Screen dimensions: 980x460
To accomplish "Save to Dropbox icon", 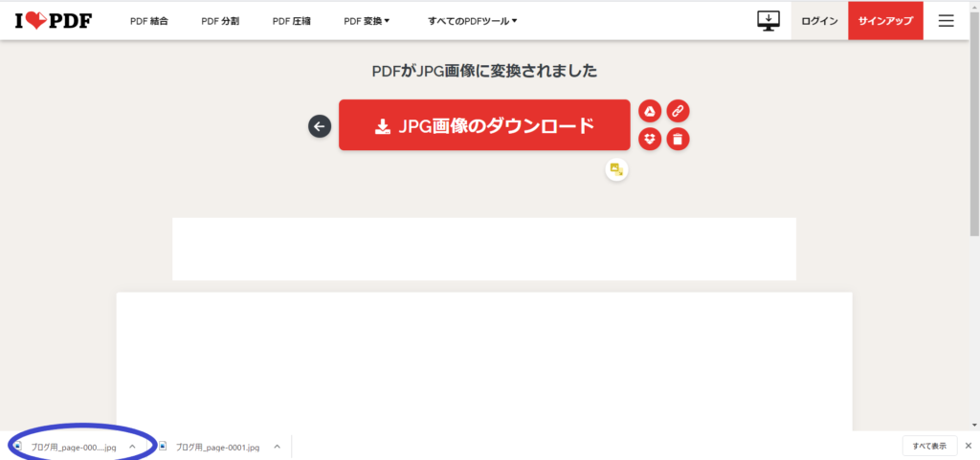I will click(x=650, y=139).
